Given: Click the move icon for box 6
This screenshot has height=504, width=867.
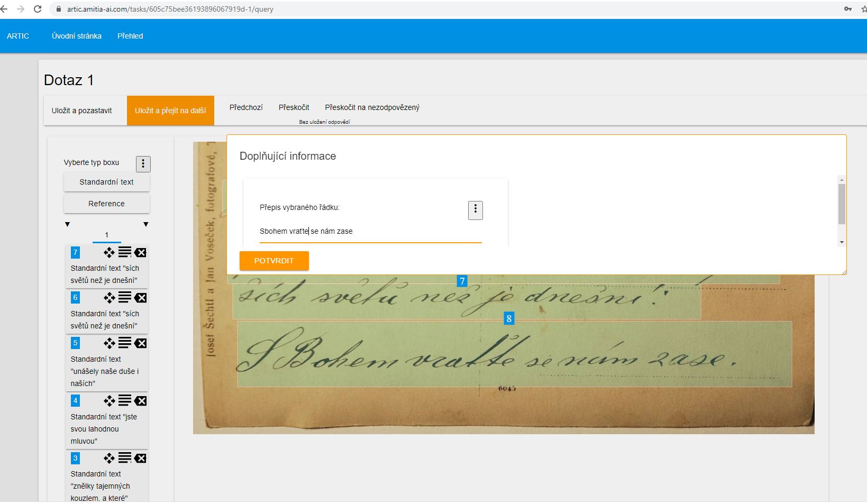Looking at the screenshot, I should pyautogui.click(x=109, y=298).
